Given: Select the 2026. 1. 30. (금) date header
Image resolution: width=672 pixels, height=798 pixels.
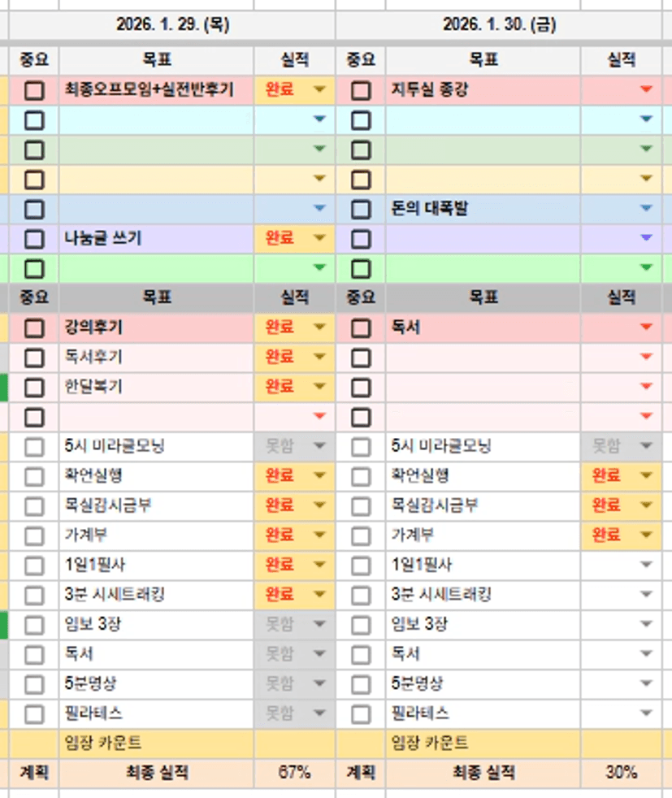Looking at the screenshot, I should [499, 24].
